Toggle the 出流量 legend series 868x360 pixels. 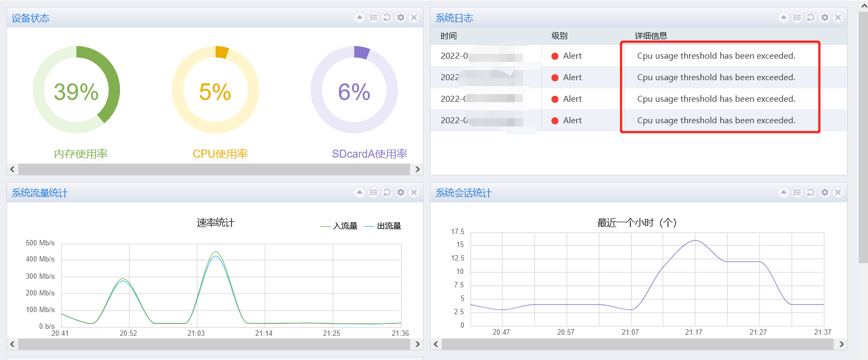coord(383,226)
